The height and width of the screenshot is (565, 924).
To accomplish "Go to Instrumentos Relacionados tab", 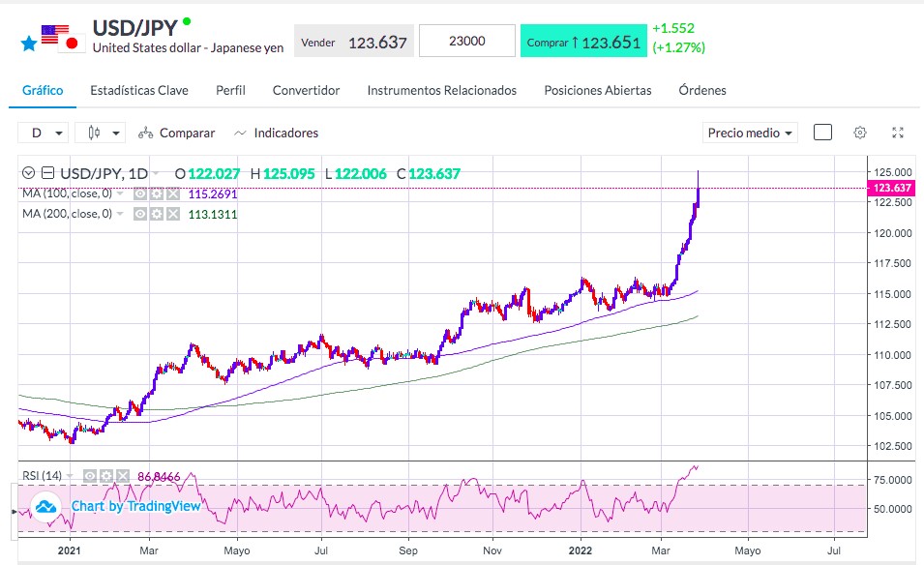I will tap(442, 90).
